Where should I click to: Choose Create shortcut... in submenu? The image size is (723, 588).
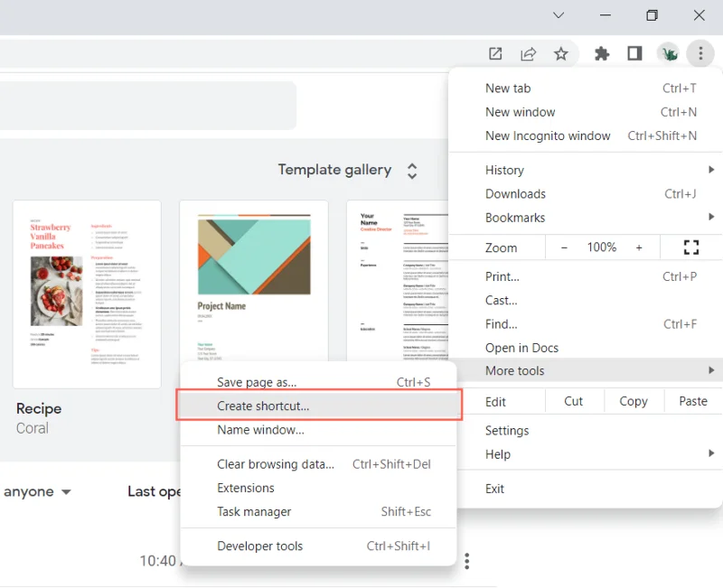tap(319, 406)
